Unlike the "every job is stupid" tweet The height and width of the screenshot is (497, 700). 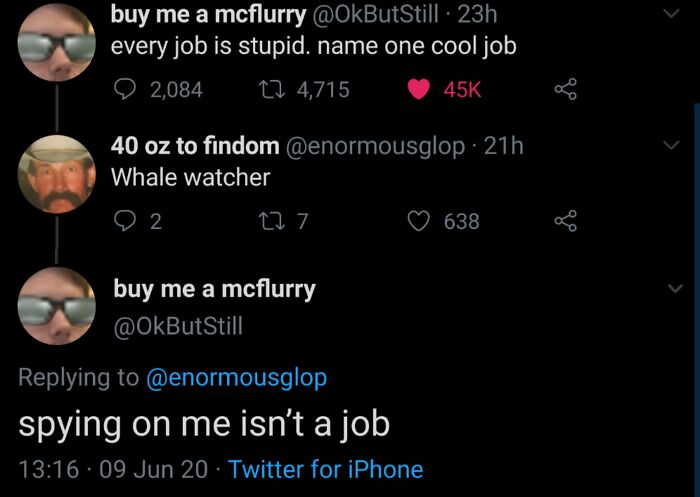point(420,90)
